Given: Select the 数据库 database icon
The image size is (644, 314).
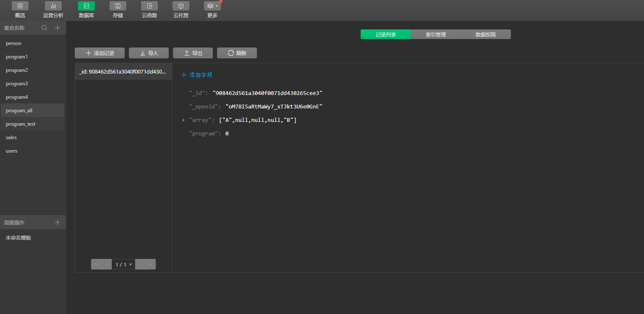Looking at the screenshot, I should click(x=86, y=6).
